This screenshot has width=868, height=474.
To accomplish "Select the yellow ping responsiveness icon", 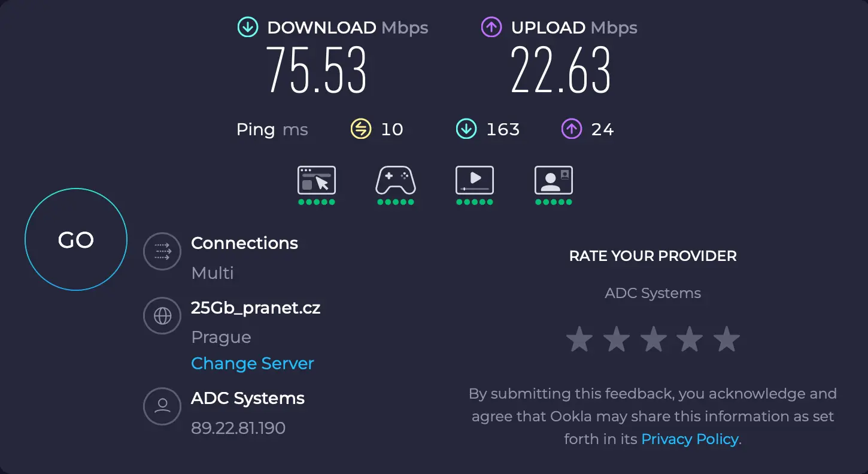I will (360, 129).
